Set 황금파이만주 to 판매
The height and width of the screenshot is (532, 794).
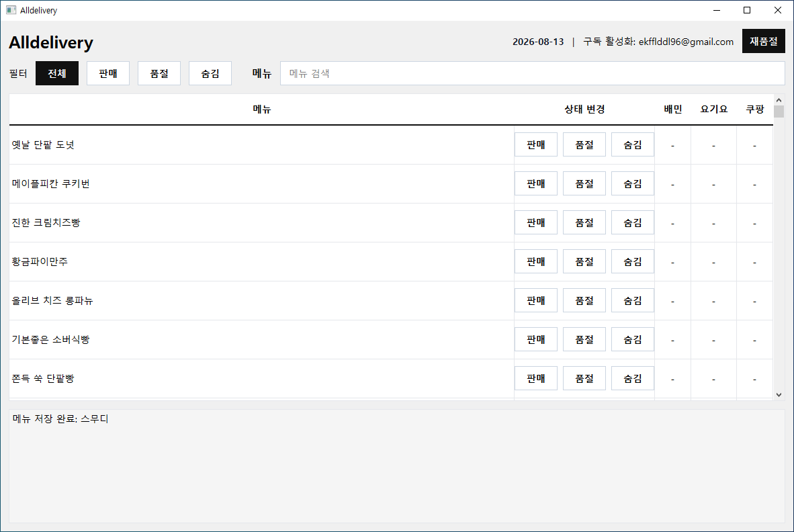click(536, 262)
